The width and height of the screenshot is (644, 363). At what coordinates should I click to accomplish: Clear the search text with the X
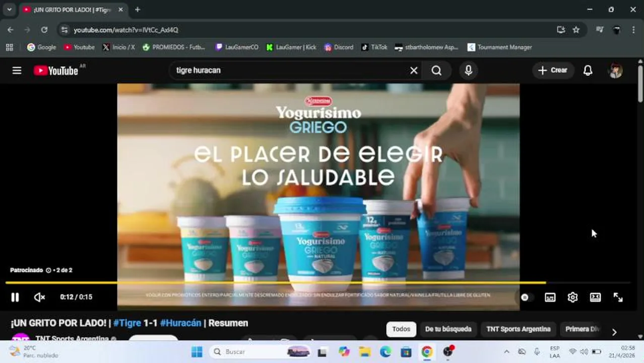click(414, 71)
